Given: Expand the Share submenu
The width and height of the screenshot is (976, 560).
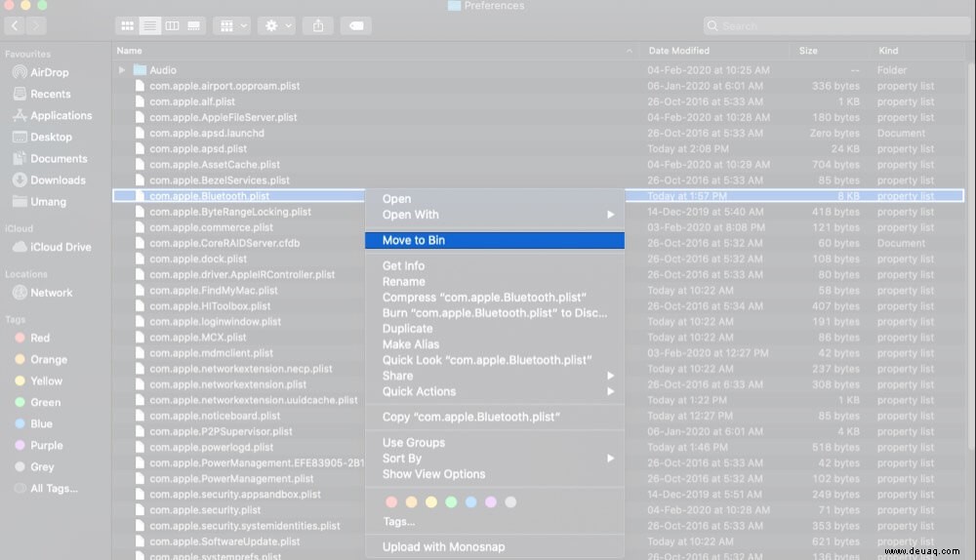Looking at the screenshot, I should click(x=495, y=376).
